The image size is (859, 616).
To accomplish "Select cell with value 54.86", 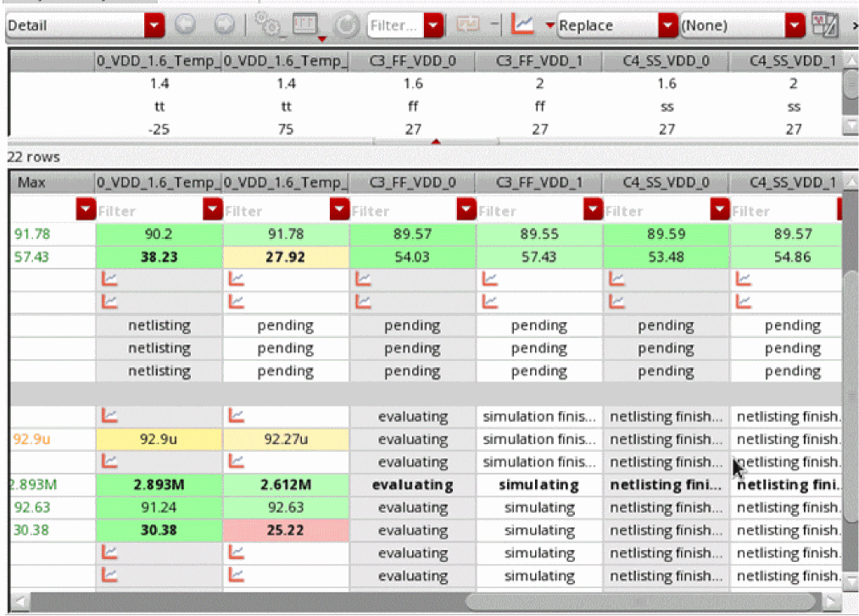I will (787, 258).
